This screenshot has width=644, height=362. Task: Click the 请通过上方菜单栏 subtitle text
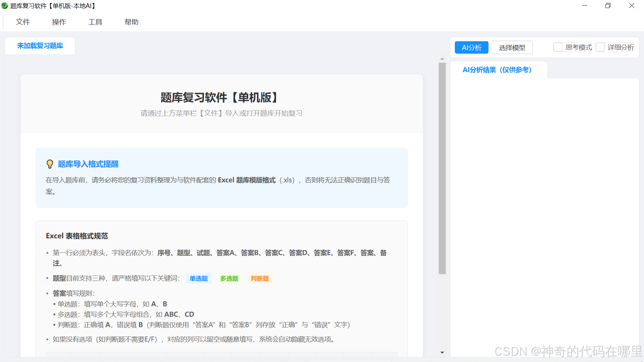[x=221, y=113]
